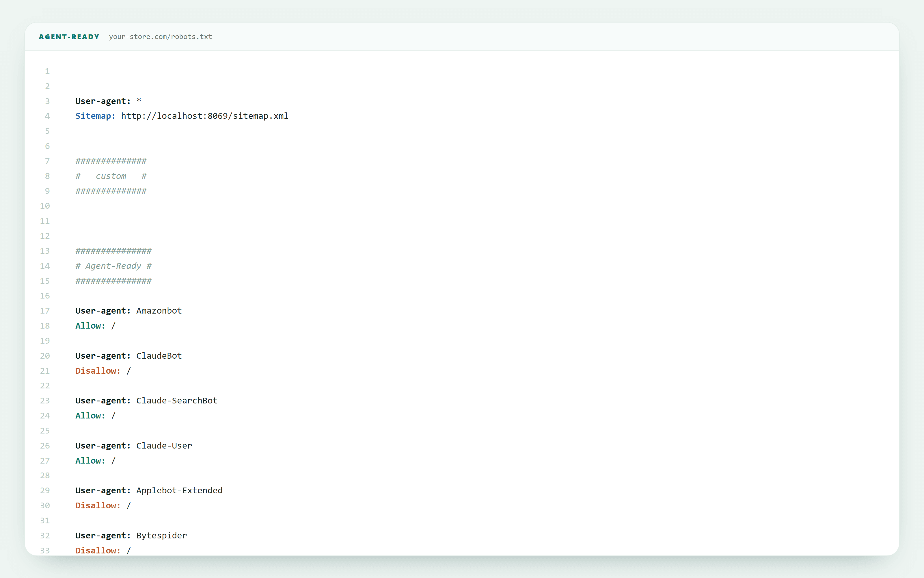This screenshot has height=578, width=924.
Task: Click the AGENT-READY header label
Action: tap(69, 37)
